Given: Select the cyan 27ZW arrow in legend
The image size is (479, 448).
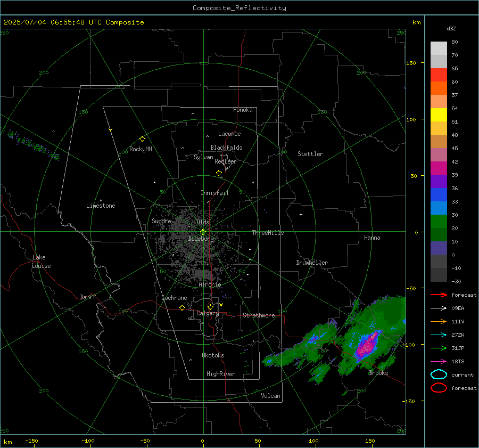Looking at the screenshot, I should point(439,335).
